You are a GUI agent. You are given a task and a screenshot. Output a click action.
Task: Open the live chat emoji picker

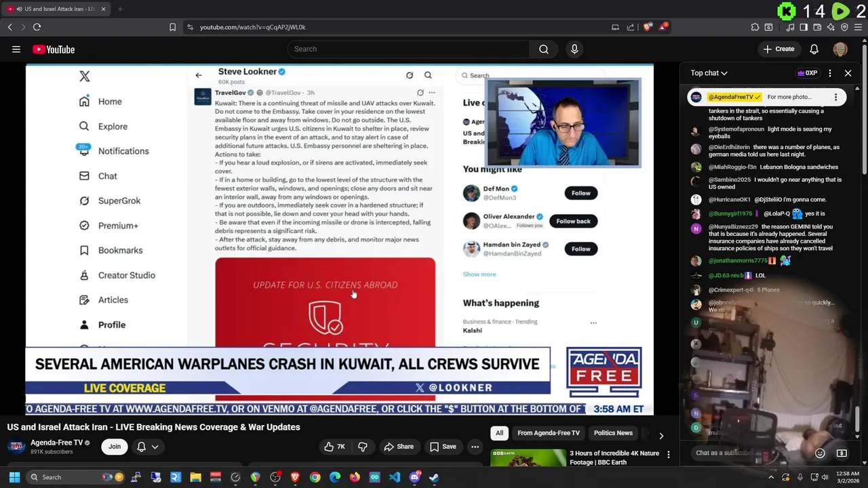click(820, 453)
